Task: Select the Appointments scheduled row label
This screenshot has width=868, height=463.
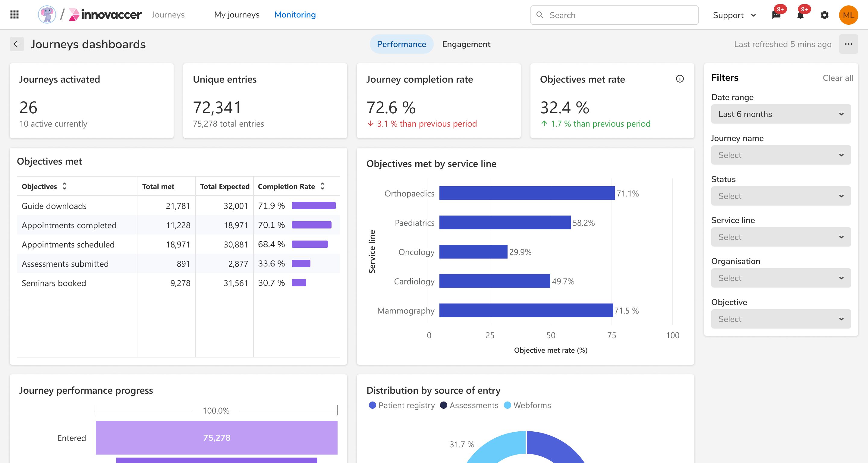Action: click(x=68, y=244)
